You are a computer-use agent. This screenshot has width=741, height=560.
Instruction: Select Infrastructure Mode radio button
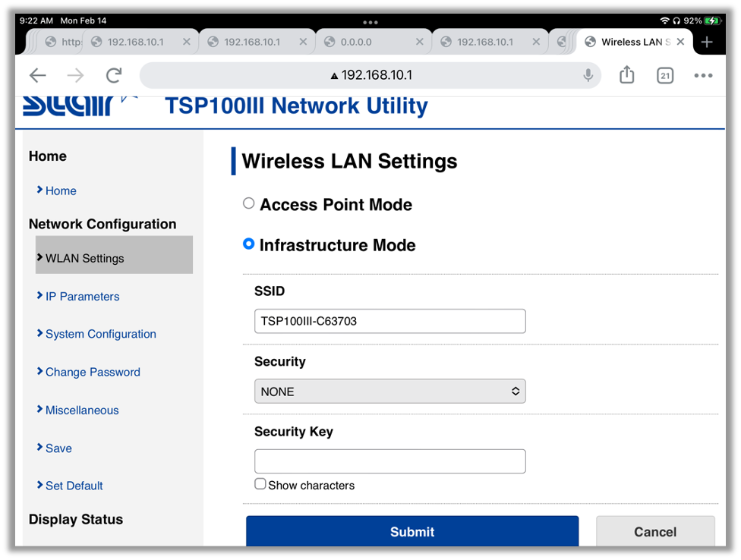coord(248,244)
